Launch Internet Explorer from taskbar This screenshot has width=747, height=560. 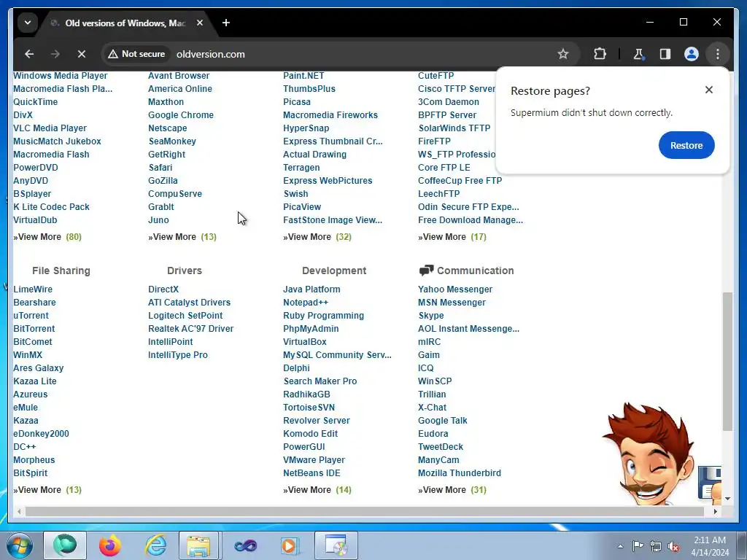[156, 545]
